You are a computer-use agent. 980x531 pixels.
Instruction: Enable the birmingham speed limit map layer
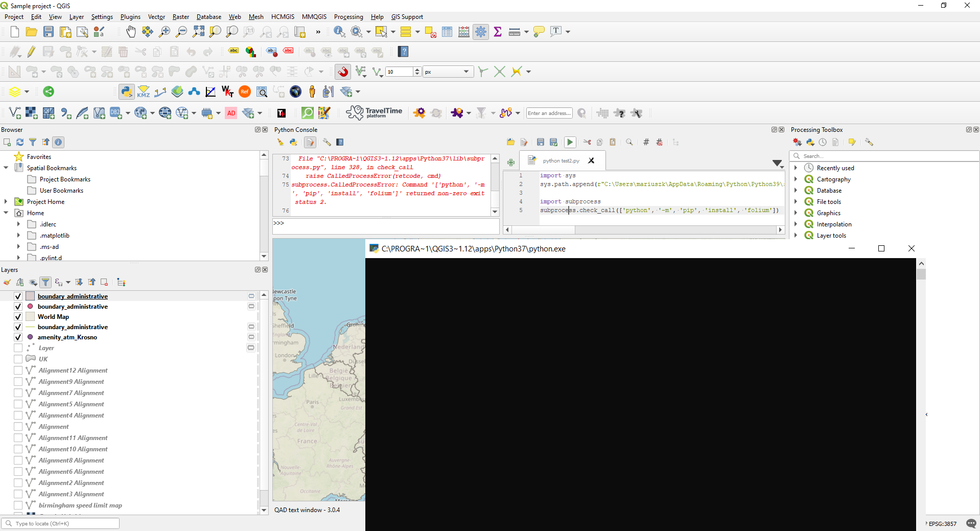(18, 505)
